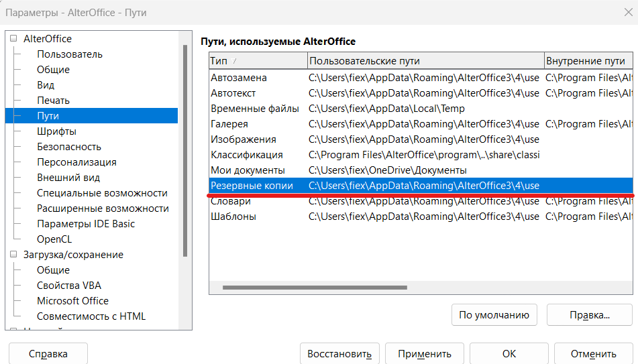Open Совместимость с HTML settings
This screenshot has height=364, width=638.
91,316
